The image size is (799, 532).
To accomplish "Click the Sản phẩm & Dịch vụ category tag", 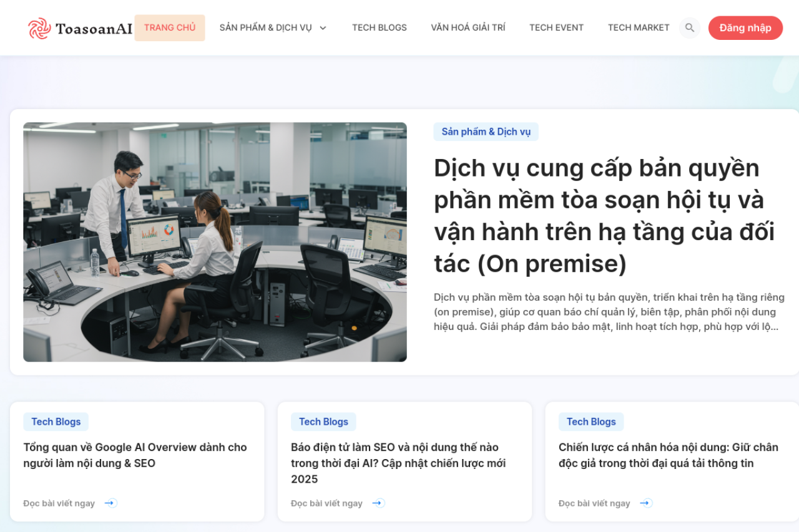I will 486,132.
